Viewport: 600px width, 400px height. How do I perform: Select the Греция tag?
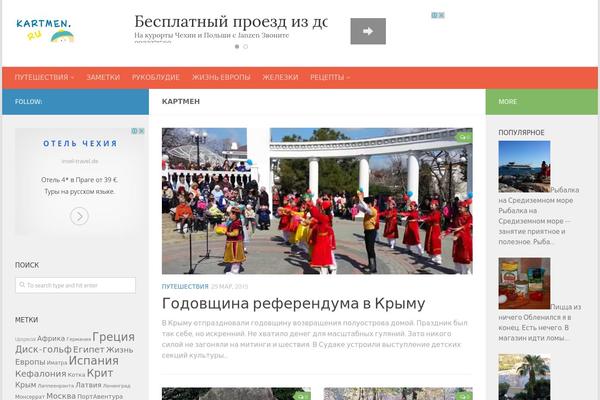click(113, 337)
